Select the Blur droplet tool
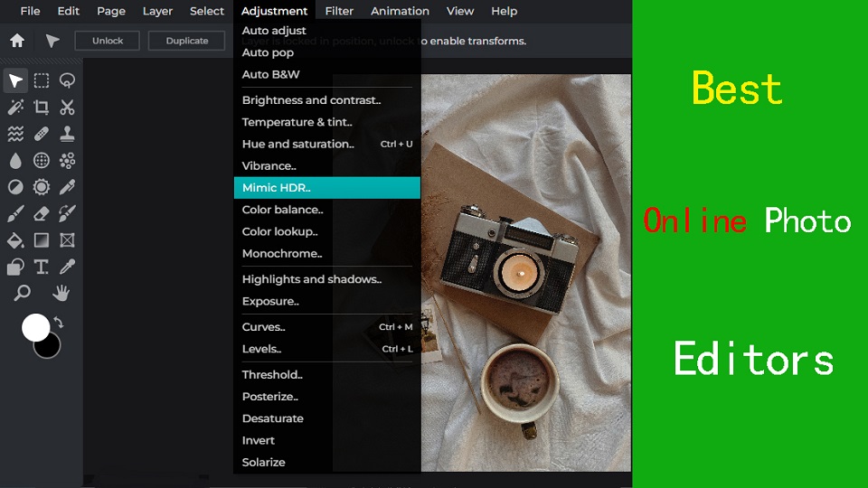 click(x=15, y=161)
